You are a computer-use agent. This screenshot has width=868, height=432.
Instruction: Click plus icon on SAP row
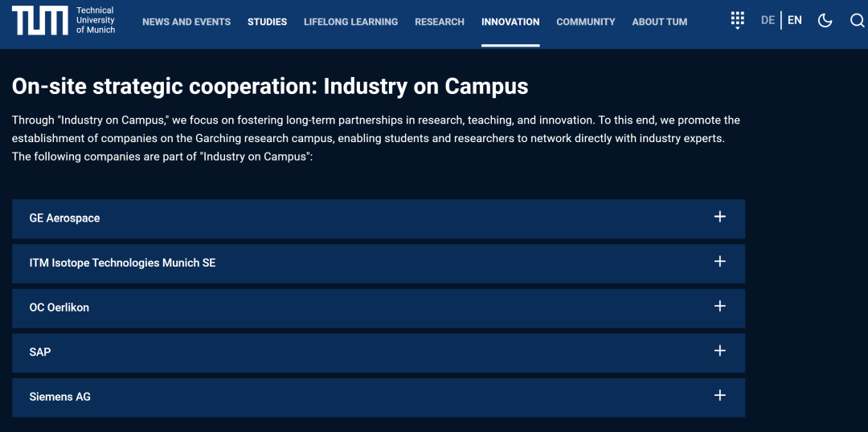pyautogui.click(x=719, y=351)
